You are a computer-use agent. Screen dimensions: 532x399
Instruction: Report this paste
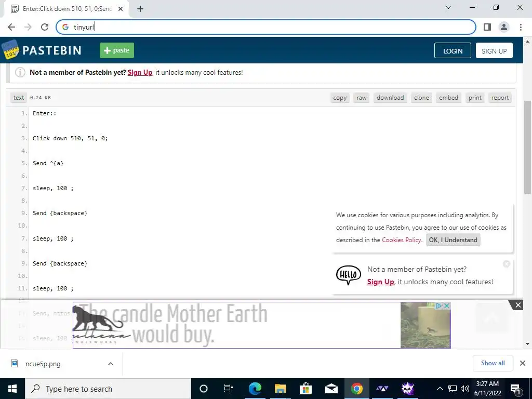pyautogui.click(x=500, y=98)
